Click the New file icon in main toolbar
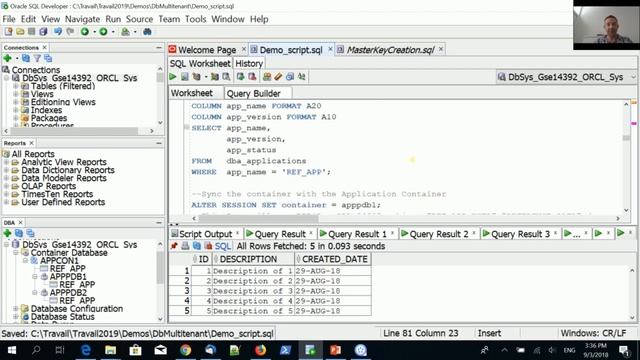 tap(8, 31)
